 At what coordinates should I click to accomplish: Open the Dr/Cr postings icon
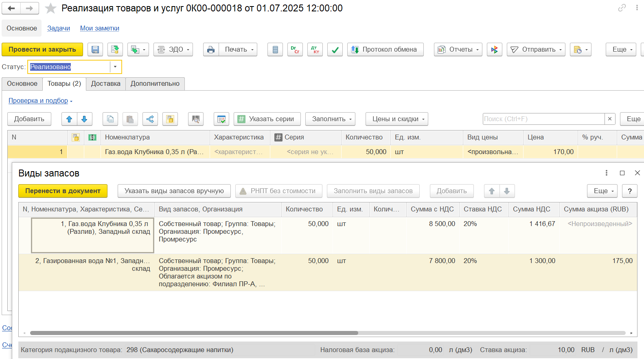point(295,50)
